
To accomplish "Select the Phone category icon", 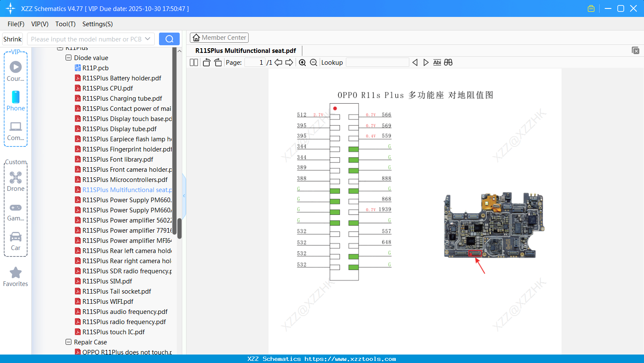I will (16, 101).
